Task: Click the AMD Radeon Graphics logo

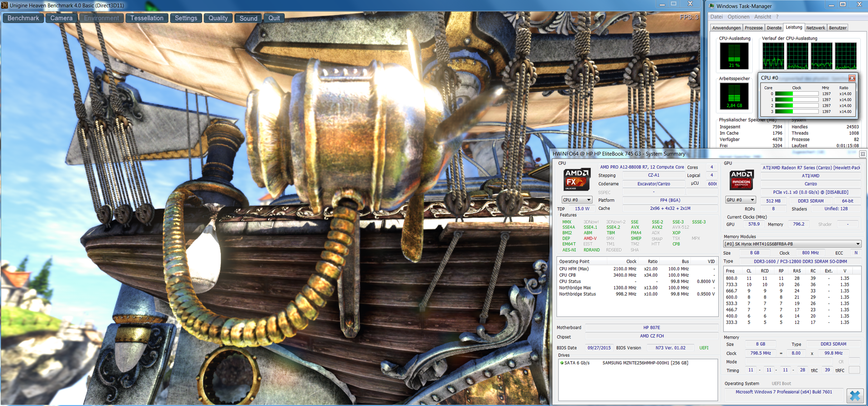Action: 741,180
